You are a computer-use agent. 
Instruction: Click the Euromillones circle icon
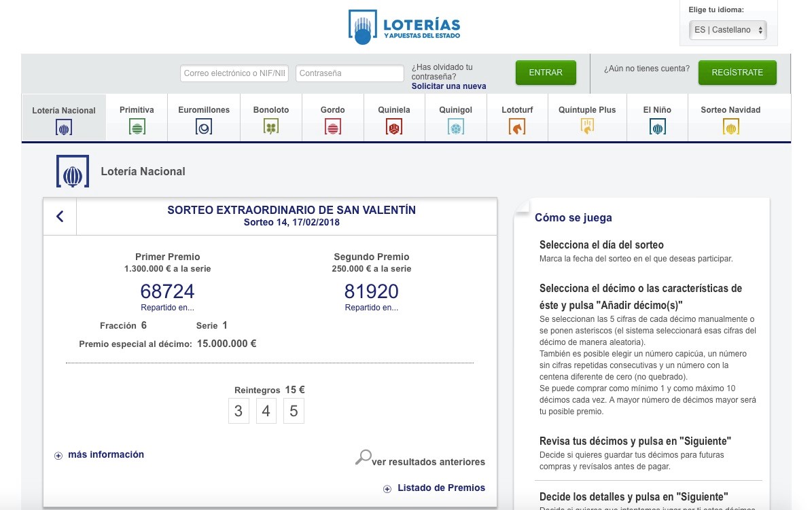[204, 127]
